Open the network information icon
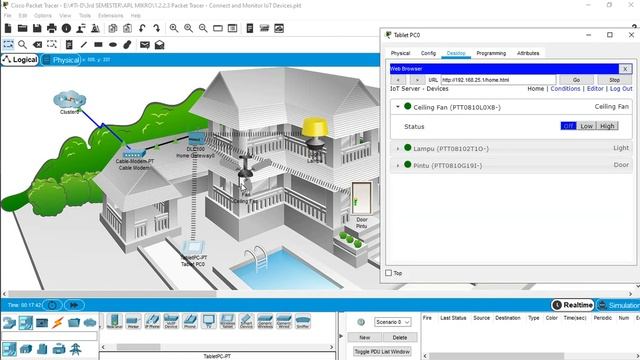The width and height of the screenshot is (640, 360). point(67,28)
